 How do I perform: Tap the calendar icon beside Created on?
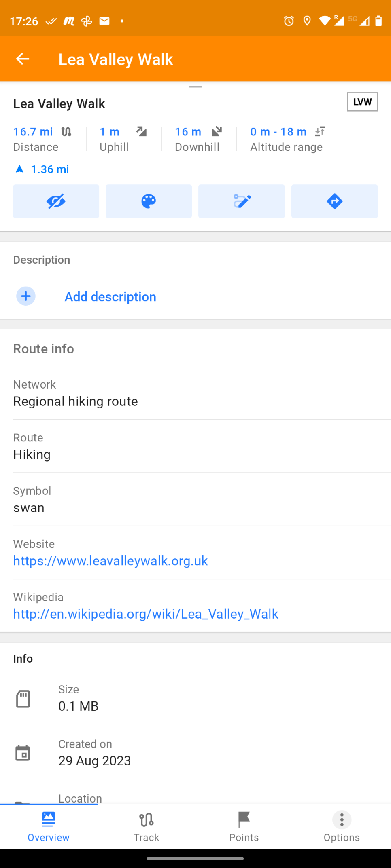point(23,753)
